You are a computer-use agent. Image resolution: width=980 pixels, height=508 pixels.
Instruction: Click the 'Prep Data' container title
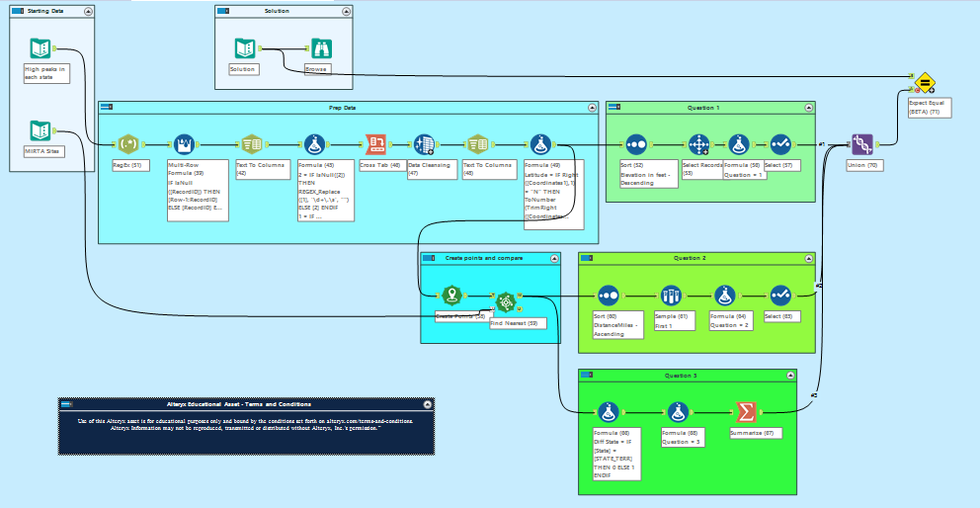[342, 108]
